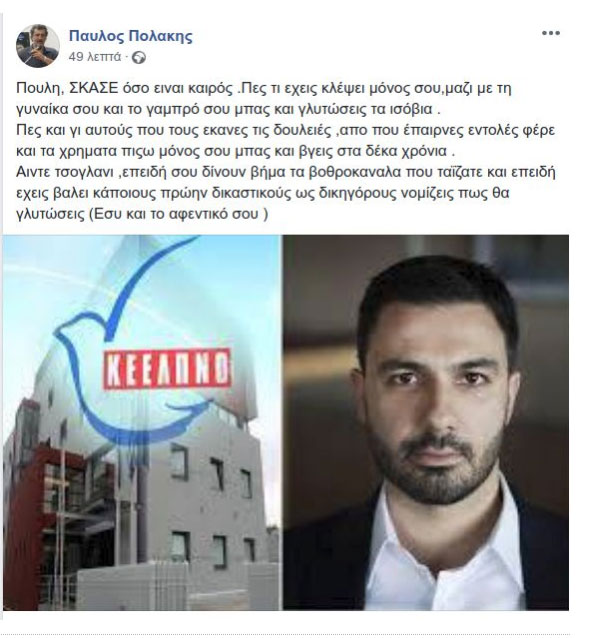Click the text line starting 'γυναίκα σου και'
This screenshot has height=638, width=609.
[x=228, y=109]
